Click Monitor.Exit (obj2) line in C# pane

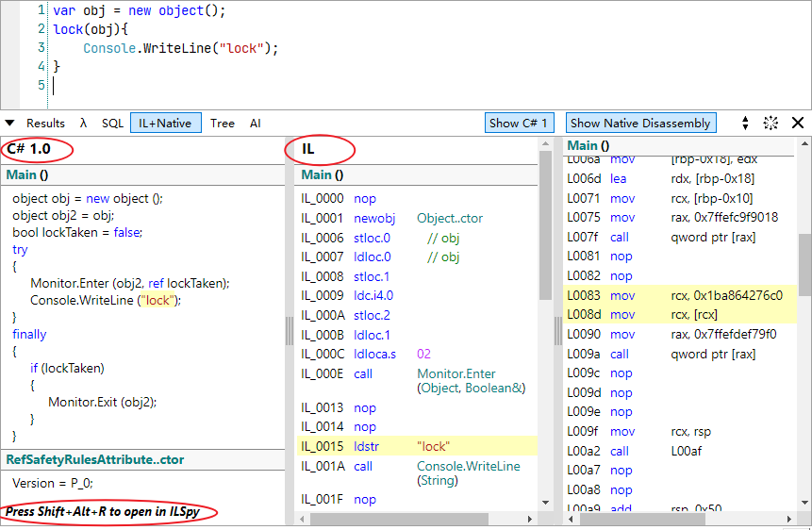(103, 402)
